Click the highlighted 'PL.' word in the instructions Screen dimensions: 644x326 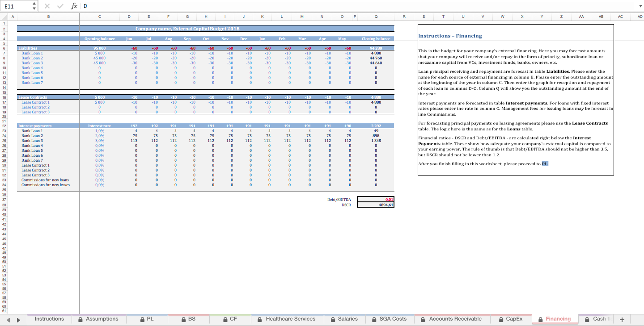point(545,164)
